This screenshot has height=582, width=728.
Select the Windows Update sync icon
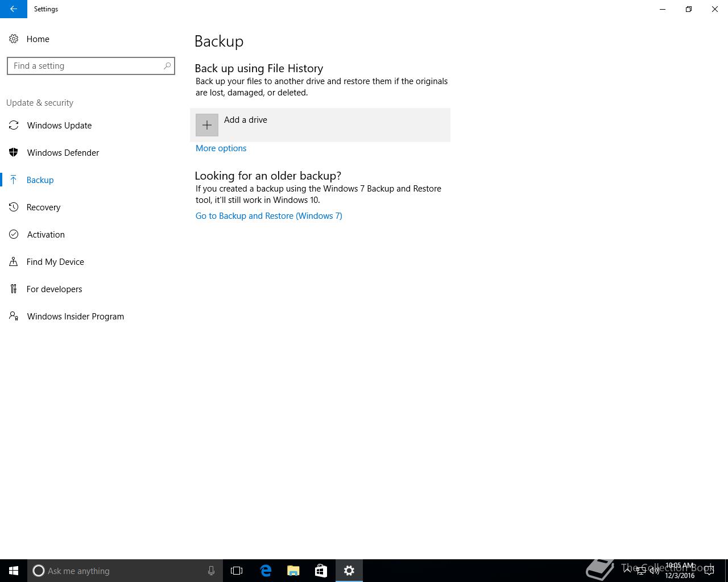14,125
